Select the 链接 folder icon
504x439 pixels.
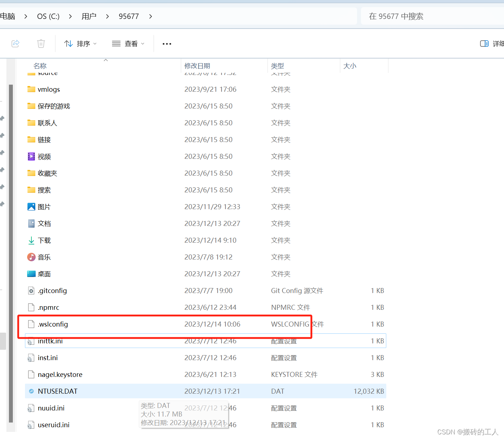(x=31, y=140)
